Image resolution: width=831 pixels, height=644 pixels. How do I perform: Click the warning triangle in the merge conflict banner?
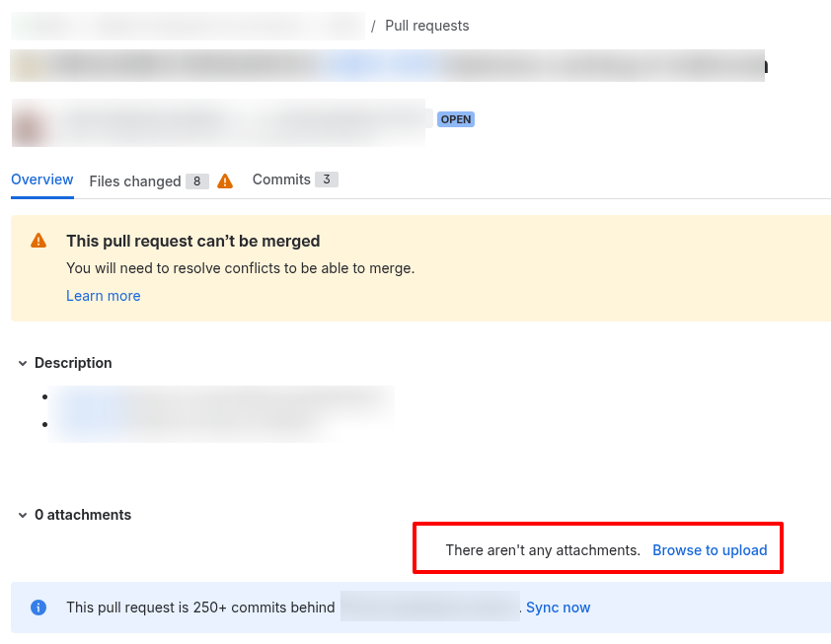click(x=37, y=240)
